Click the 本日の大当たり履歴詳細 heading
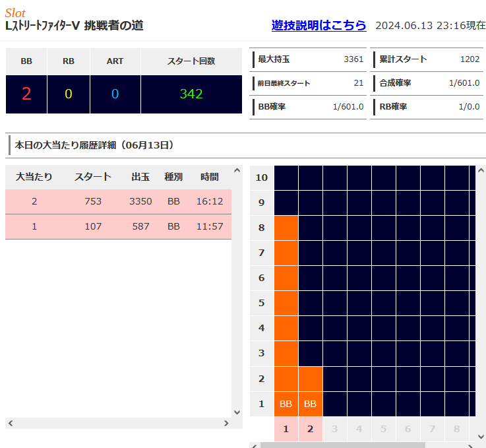The height and width of the screenshot is (448, 486). click(x=94, y=145)
